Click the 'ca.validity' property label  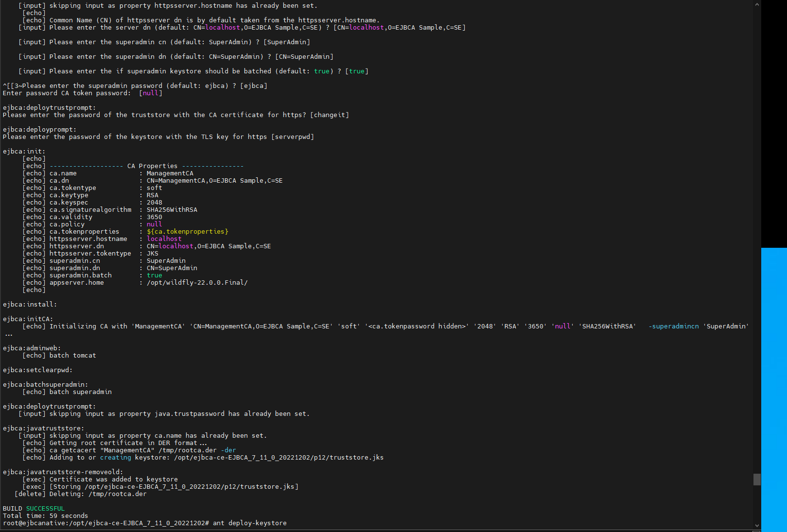click(71, 217)
